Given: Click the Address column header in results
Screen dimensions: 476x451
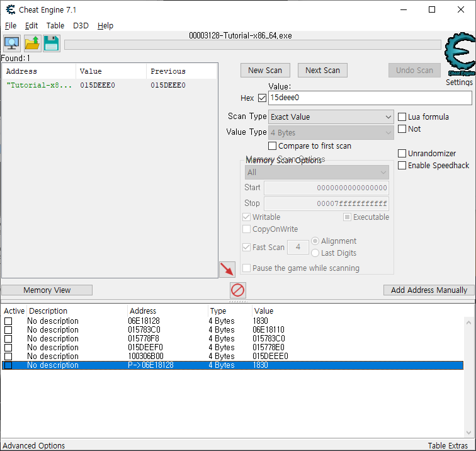Looking at the screenshot, I should coord(39,71).
